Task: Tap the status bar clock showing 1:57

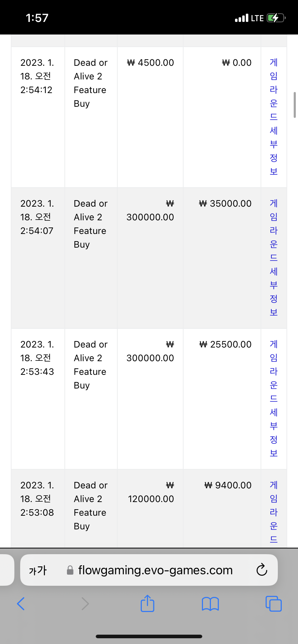Action: [37, 18]
